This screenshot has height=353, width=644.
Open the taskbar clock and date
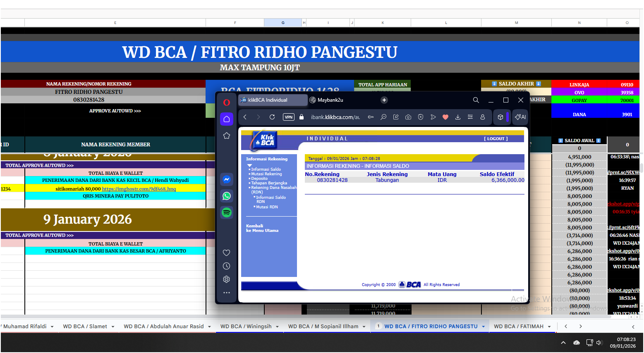(622, 343)
